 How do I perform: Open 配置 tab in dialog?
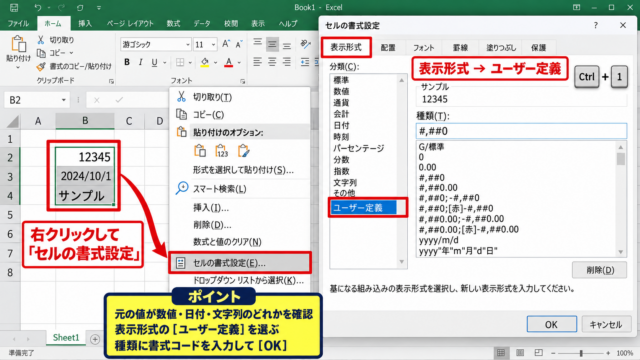click(388, 48)
